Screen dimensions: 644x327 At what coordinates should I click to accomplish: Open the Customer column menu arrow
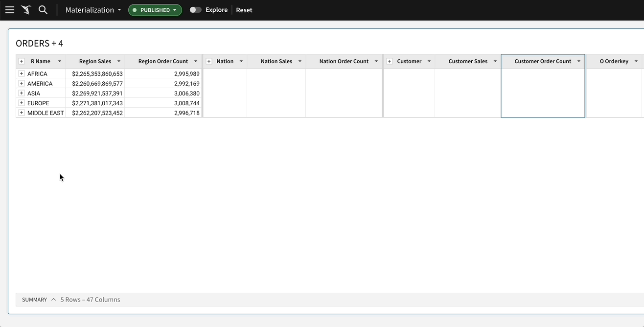(429, 61)
